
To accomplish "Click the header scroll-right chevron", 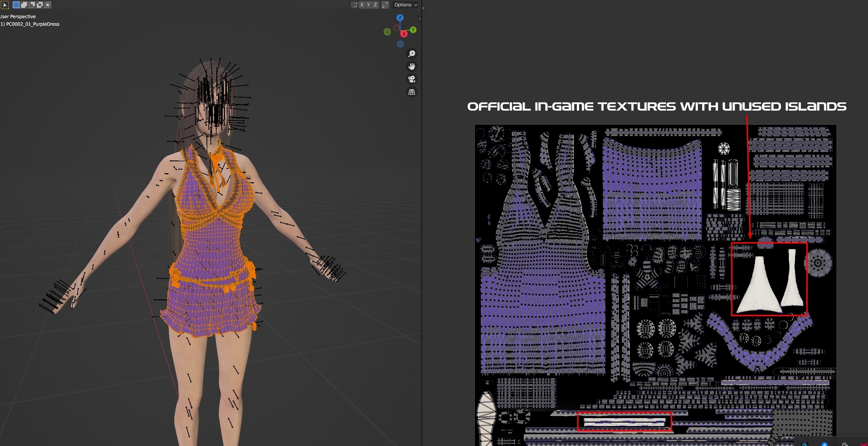I will coord(423,8).
